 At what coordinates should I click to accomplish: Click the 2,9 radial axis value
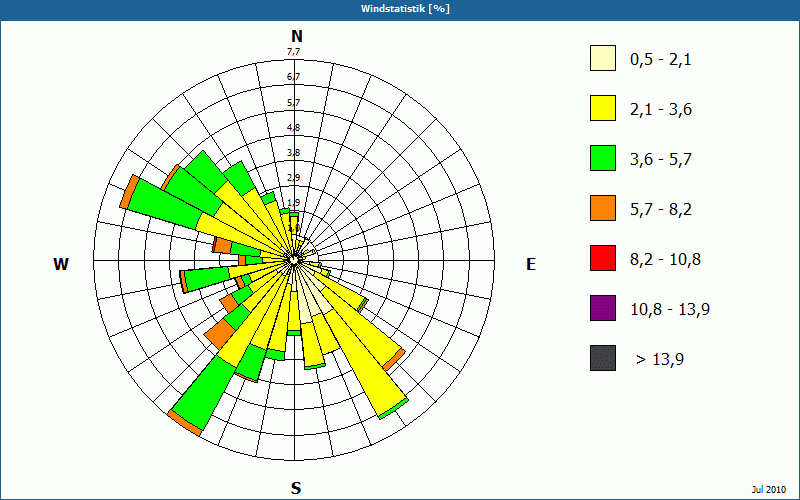point(293,178)
